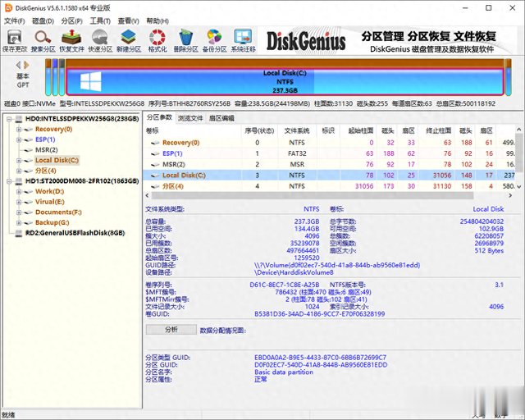
Task: Open the 文件(F) menu
Action: [x=15, y=21]
